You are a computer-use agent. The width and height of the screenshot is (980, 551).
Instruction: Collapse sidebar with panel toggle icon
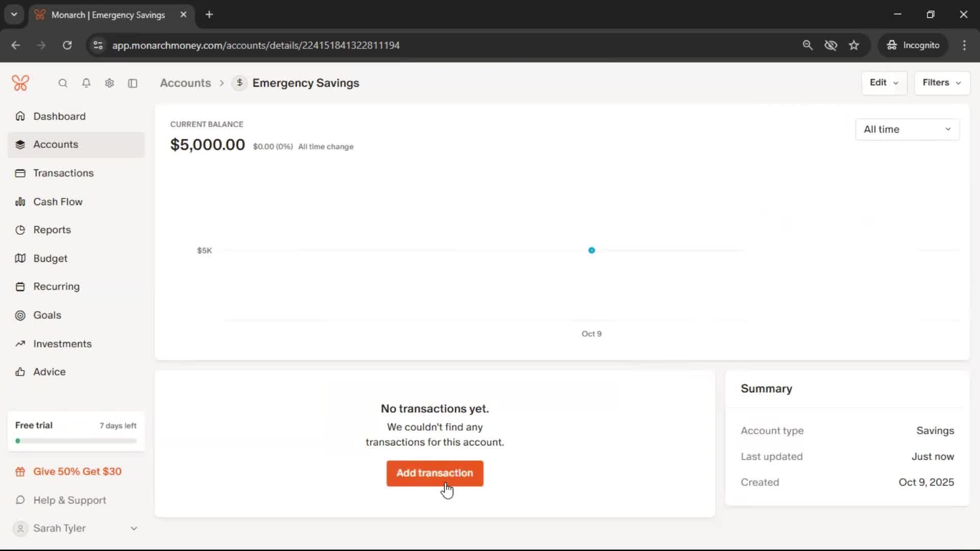[133, 83]
